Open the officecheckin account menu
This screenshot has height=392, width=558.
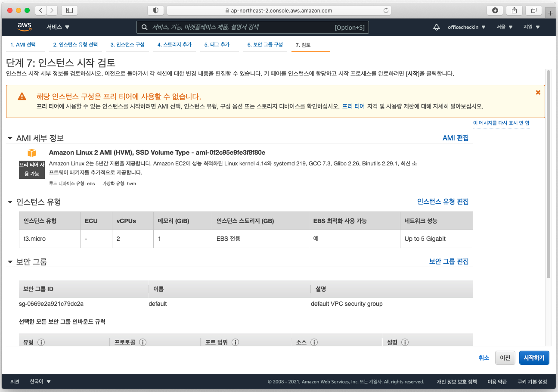pos(467,27)
